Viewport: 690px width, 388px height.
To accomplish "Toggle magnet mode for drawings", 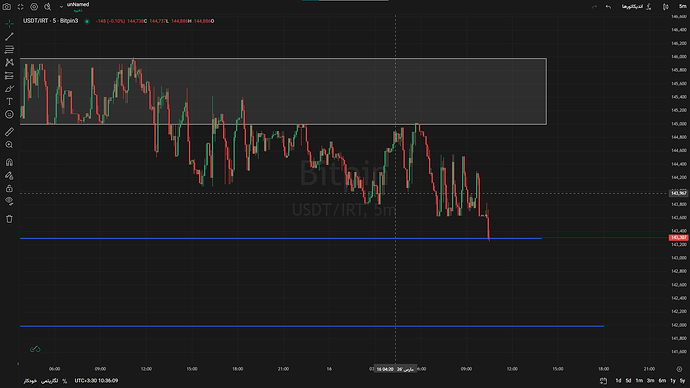I will point(9,162).
